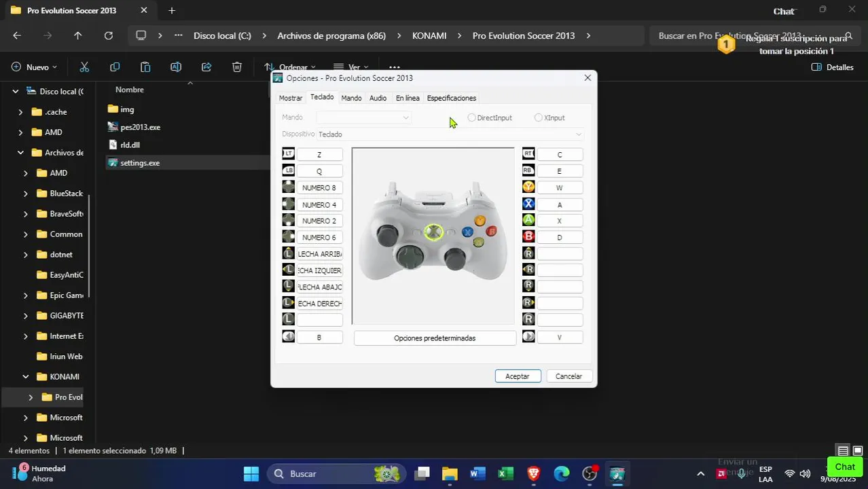The image size is (868, 489).
Task: Switch to the Audio tab
Action: coord(378,98)
